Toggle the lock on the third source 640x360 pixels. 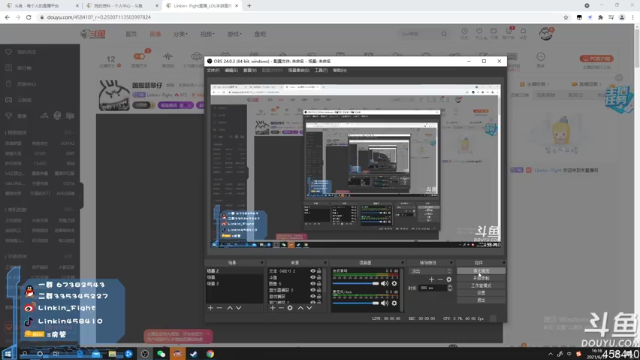(x=319, y=284)
